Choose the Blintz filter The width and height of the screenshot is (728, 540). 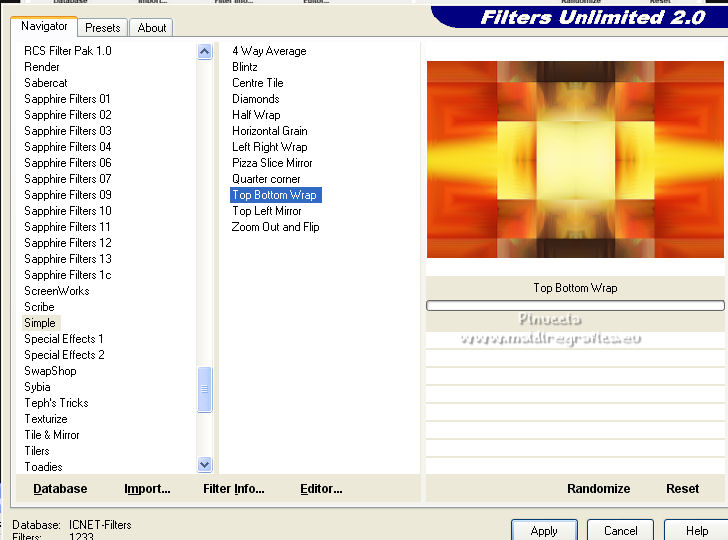coord(245,67)
